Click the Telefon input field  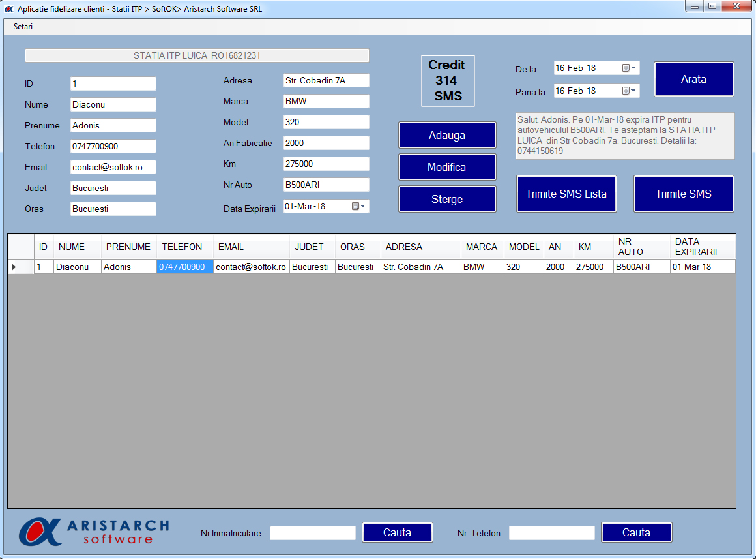tap(113, 146)
